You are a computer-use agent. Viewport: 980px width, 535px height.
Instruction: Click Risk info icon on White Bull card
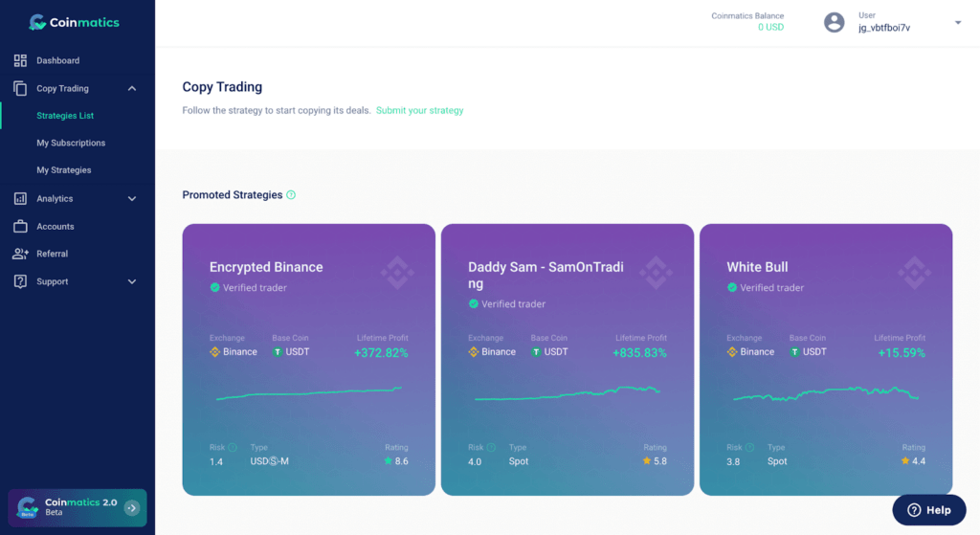click(749, 448)
